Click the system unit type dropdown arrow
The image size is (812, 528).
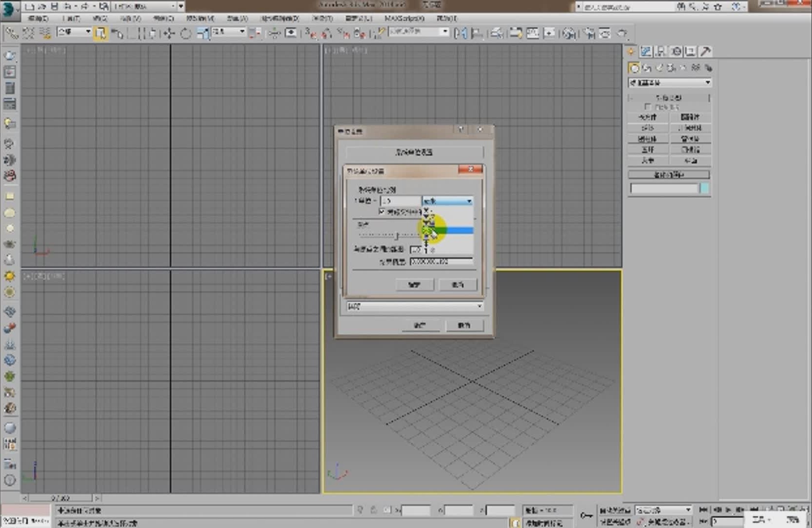coord(469,201)
